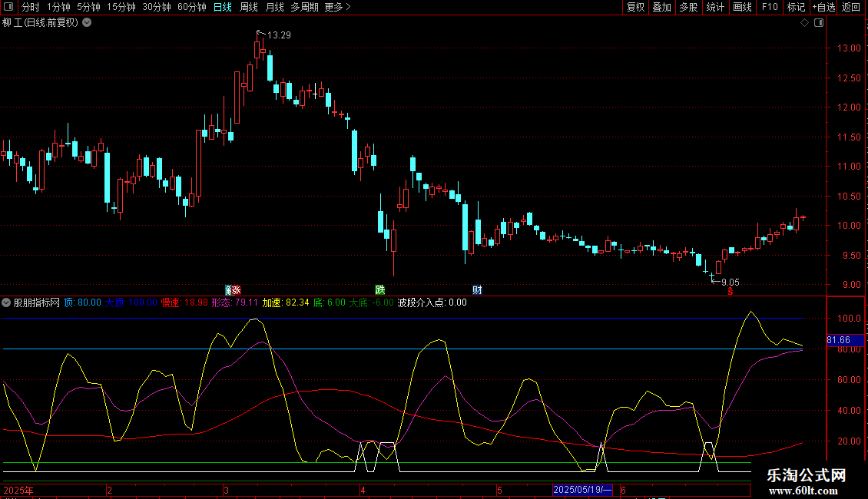The height and width of the screenshot is (499, 868).
Task: Click the diamond icon above the price axis
Action: click(804, 23)
